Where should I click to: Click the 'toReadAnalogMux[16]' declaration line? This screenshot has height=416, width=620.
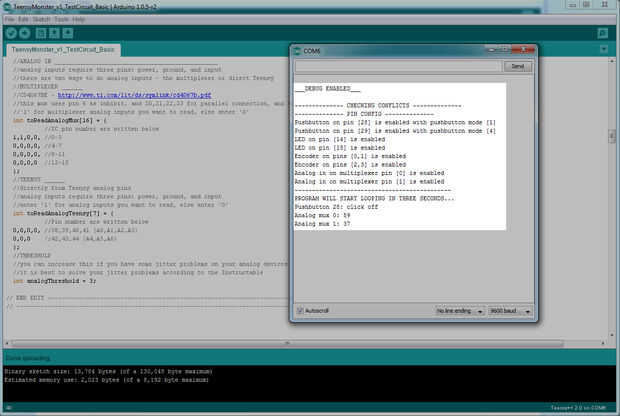coord(60,120)
